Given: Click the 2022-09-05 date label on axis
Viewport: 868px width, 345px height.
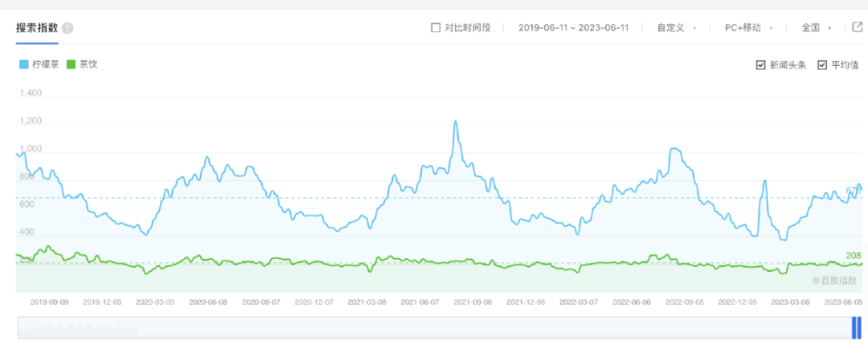Looking at the screenshot, I should (x=685, y=302).
